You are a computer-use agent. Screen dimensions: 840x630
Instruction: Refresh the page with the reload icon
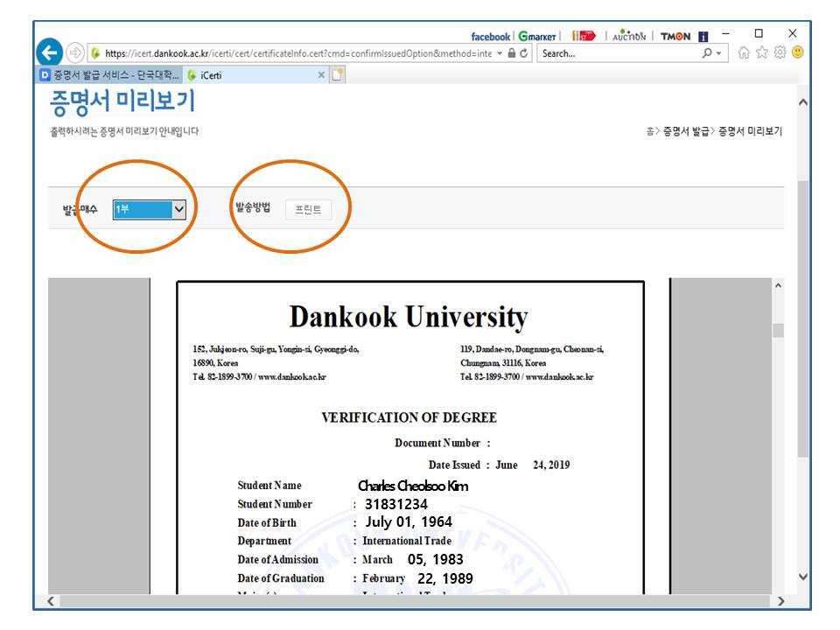coord(524,53)
